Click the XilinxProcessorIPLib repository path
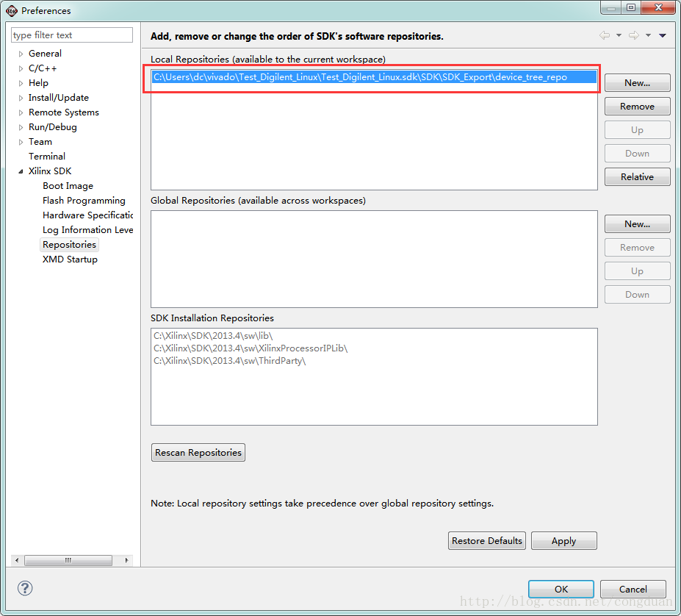 tap(251, 348)
